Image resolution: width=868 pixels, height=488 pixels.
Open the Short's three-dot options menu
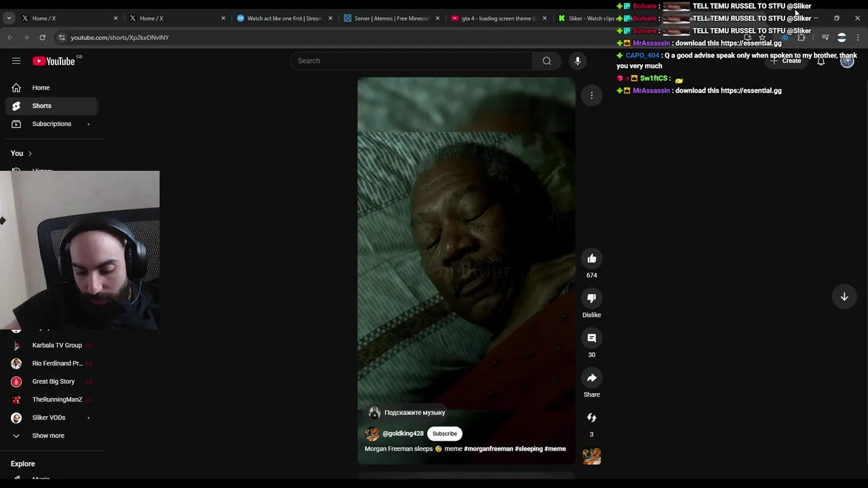click(x=591, y=96)
